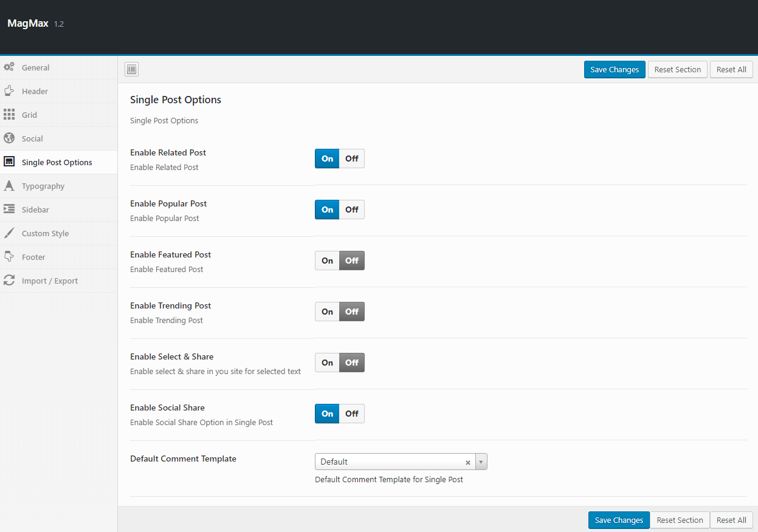
Task: Go to the Footer settings section
Action: [x=33, y=257]
